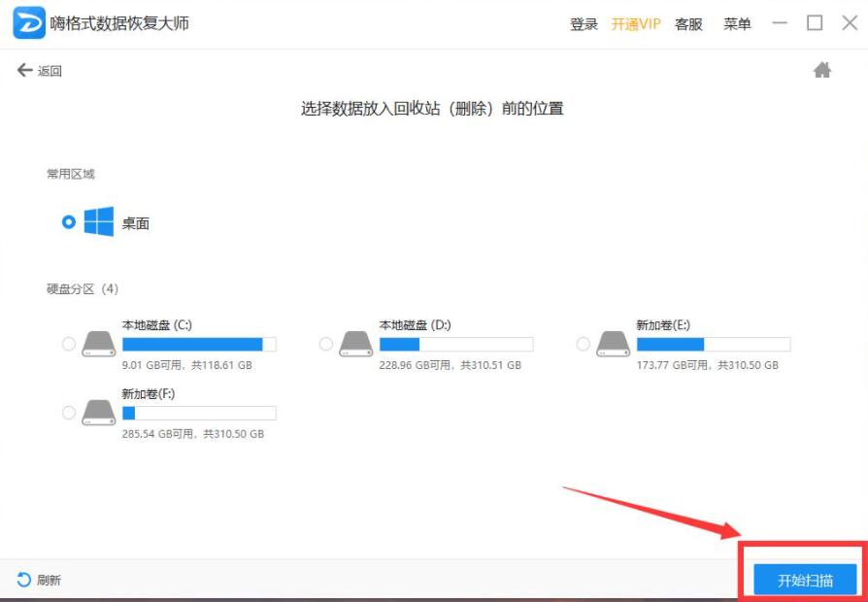868x602 pixels.
Task: Click the F: volume disk icon
Action: (99, 413)
